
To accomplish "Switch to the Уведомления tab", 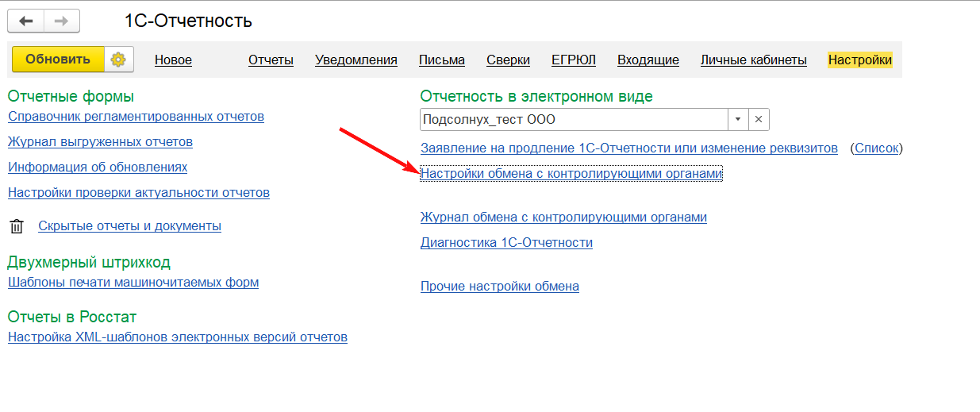I will (356, 60).
